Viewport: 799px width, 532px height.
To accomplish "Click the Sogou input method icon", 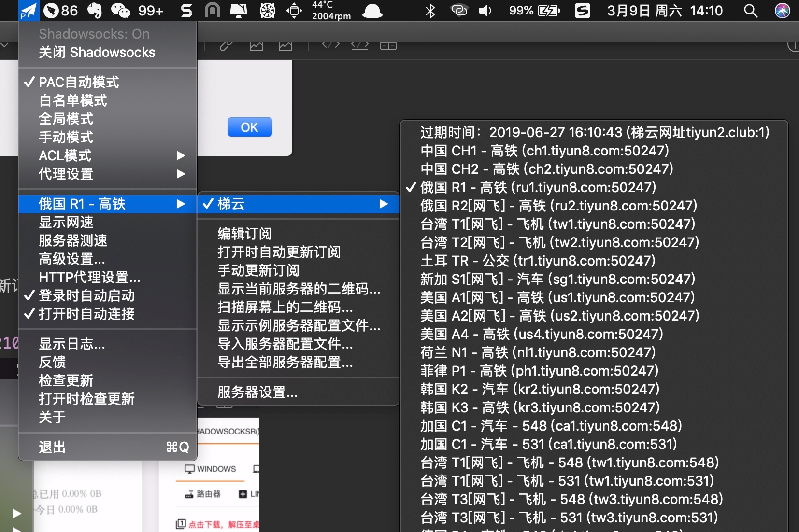I will point(582,11).
